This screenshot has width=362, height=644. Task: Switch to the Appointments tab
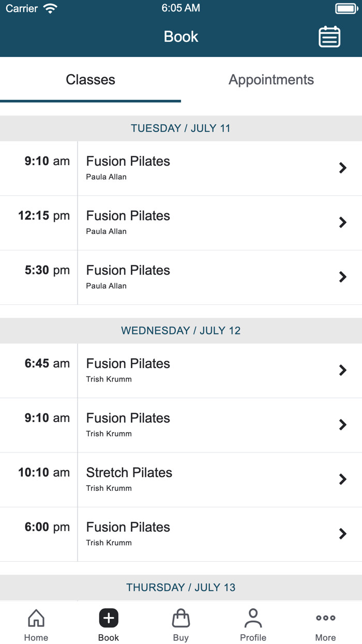click(271, 79)
